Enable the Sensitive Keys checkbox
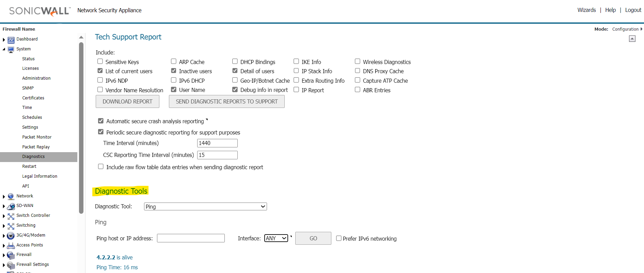 [100, 62]
